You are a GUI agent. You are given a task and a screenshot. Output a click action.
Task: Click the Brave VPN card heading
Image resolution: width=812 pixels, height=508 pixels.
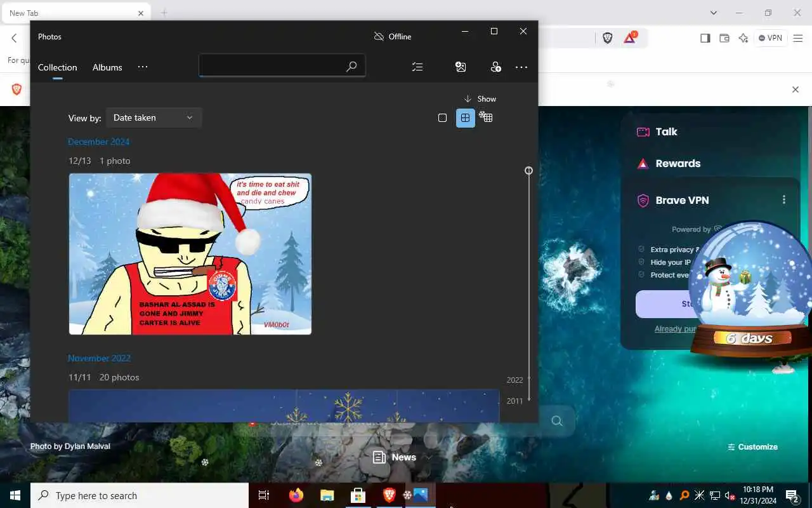(682, 200)
